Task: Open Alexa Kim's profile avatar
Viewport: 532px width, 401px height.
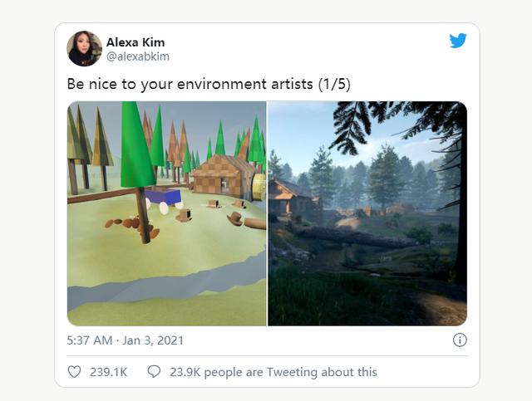Action: coord(84,49)
